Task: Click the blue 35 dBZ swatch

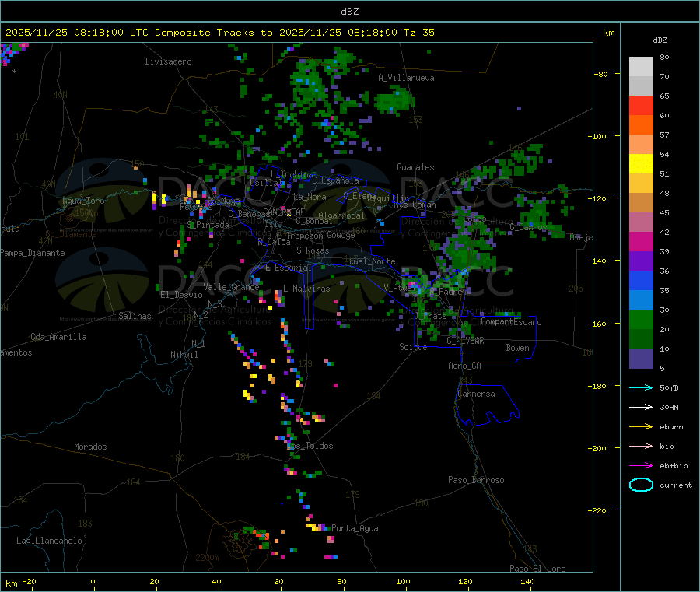Action: tap(641, 280)
